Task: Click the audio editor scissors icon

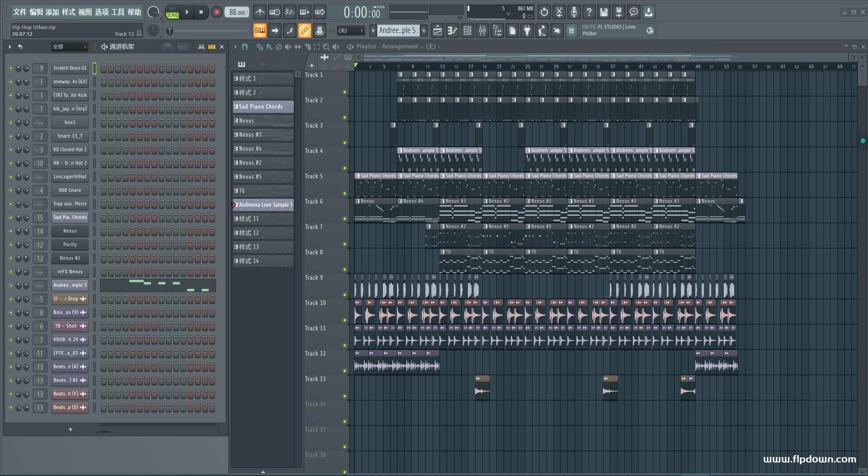Action: pyautogui.click(x=559, y=12)
